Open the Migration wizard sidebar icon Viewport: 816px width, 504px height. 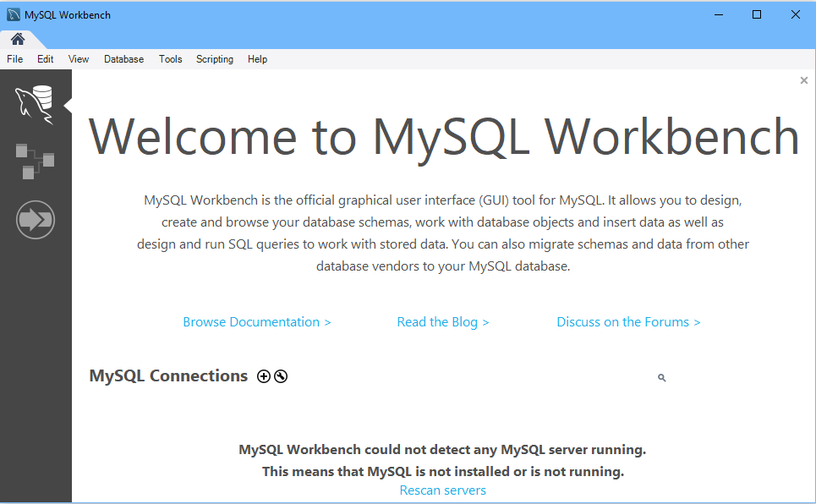tap(36, 220)
